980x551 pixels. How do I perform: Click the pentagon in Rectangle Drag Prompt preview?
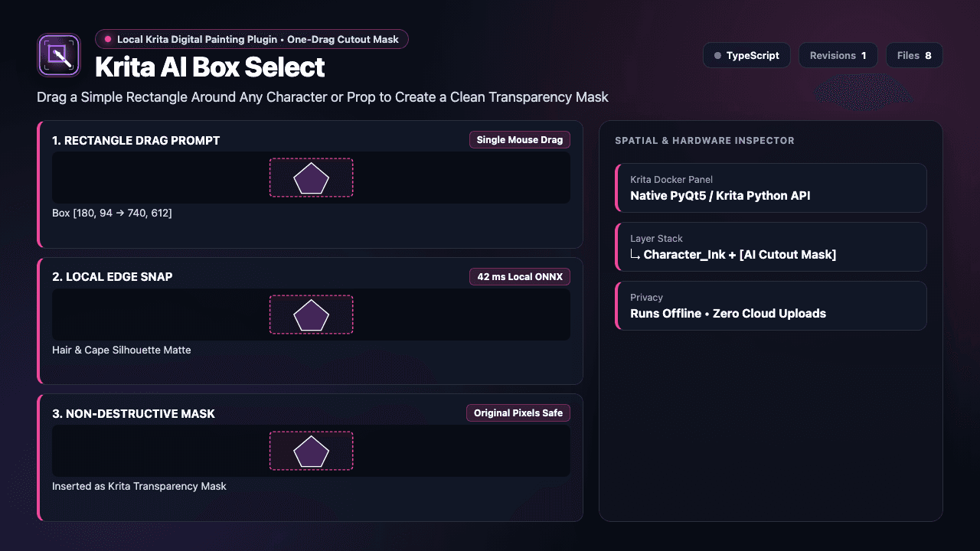(x=312, y=178)
